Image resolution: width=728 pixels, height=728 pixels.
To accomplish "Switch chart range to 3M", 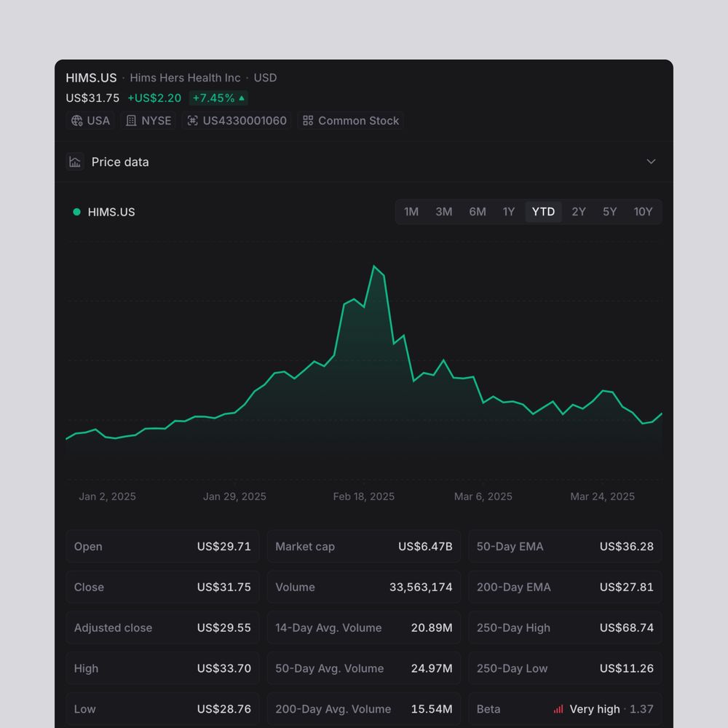I will (444, 212).
